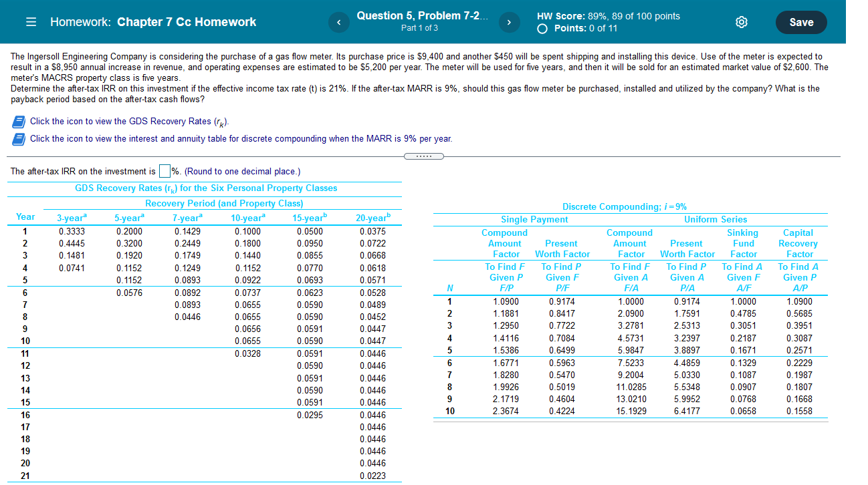
Task: Click the 'Sinking Fund Factor' header
Action: point(743,243)
